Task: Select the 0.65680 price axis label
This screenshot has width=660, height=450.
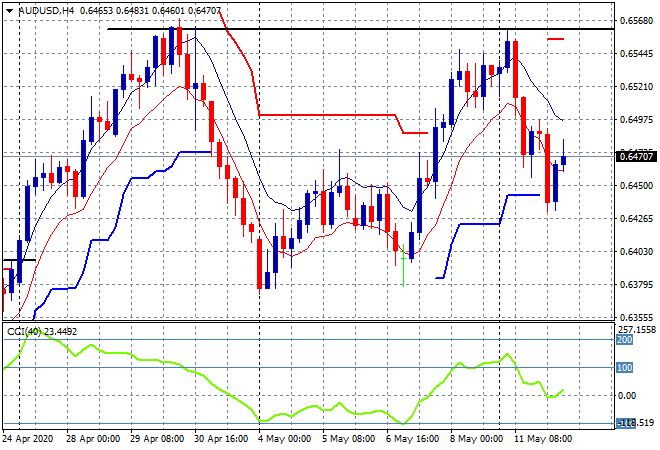Action: pyautogui.click(x=636, y=20)
